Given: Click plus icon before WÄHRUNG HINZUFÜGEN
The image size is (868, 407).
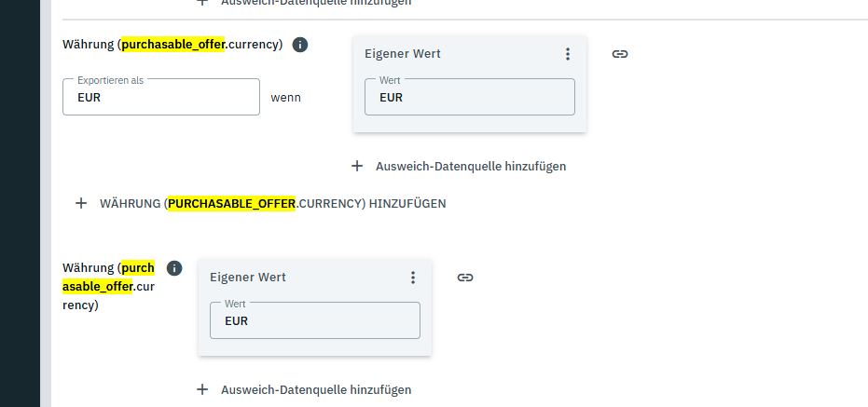Looking at the screenshot, I should point(81,203).
